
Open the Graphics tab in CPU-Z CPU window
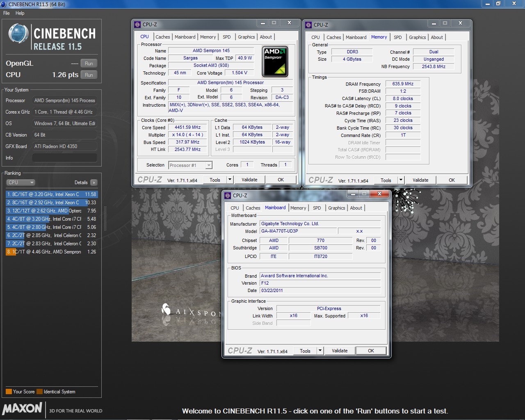pos(247,37)
